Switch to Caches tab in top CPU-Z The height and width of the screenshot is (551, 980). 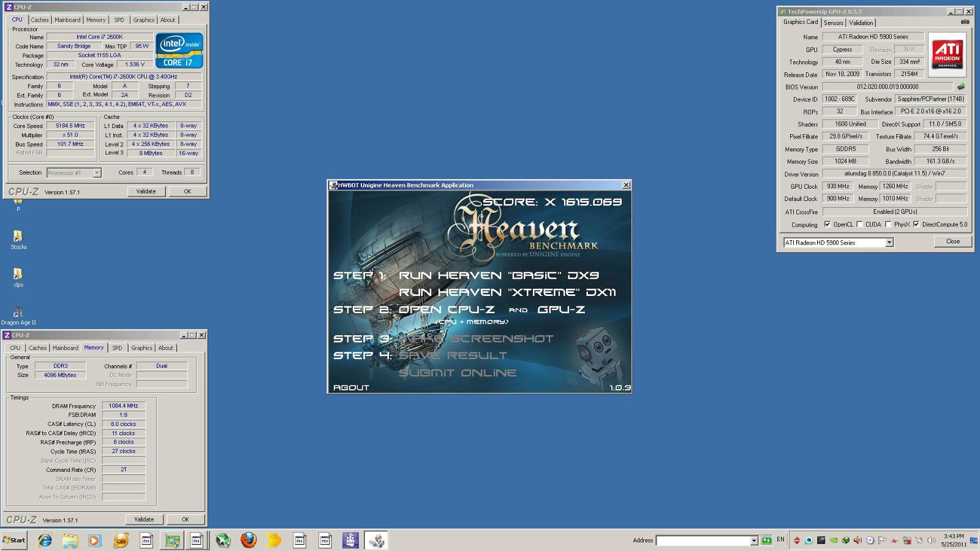40,20
